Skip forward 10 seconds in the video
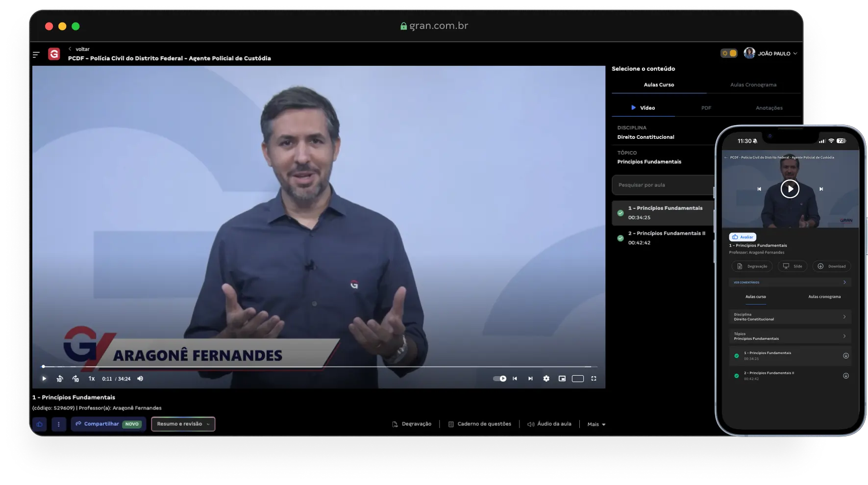 [x=75, y=378]
